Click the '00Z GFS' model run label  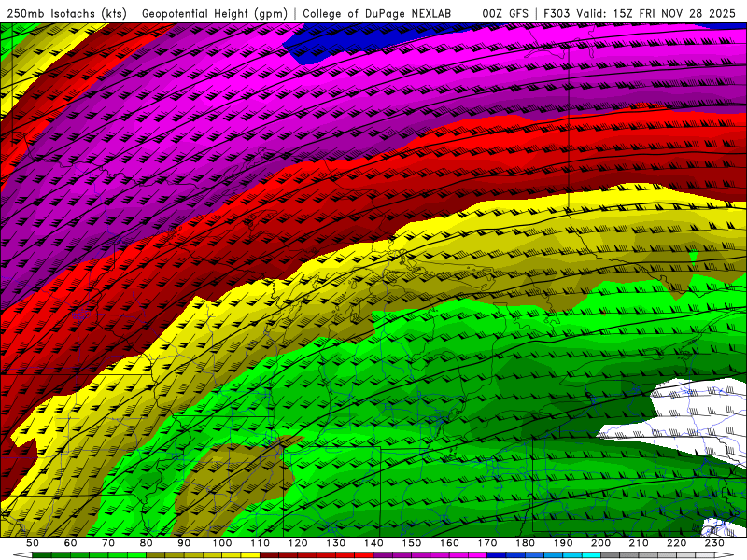click(x=505, y=14)
